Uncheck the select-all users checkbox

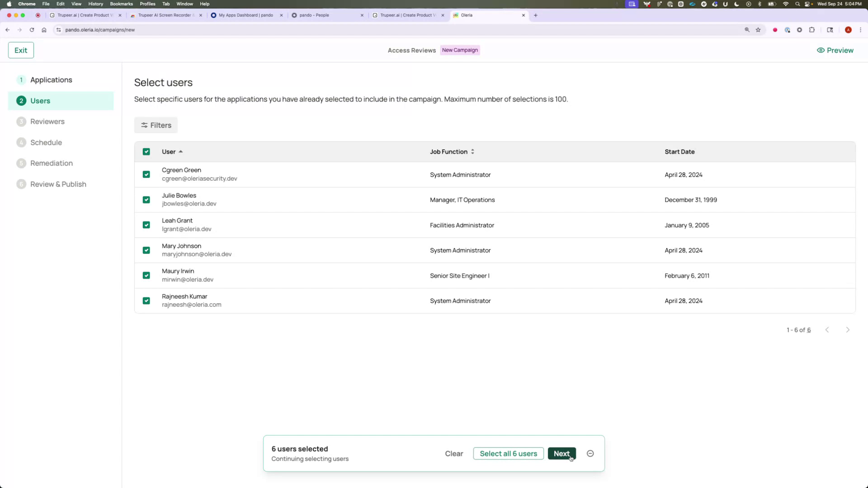click(146, 152)
